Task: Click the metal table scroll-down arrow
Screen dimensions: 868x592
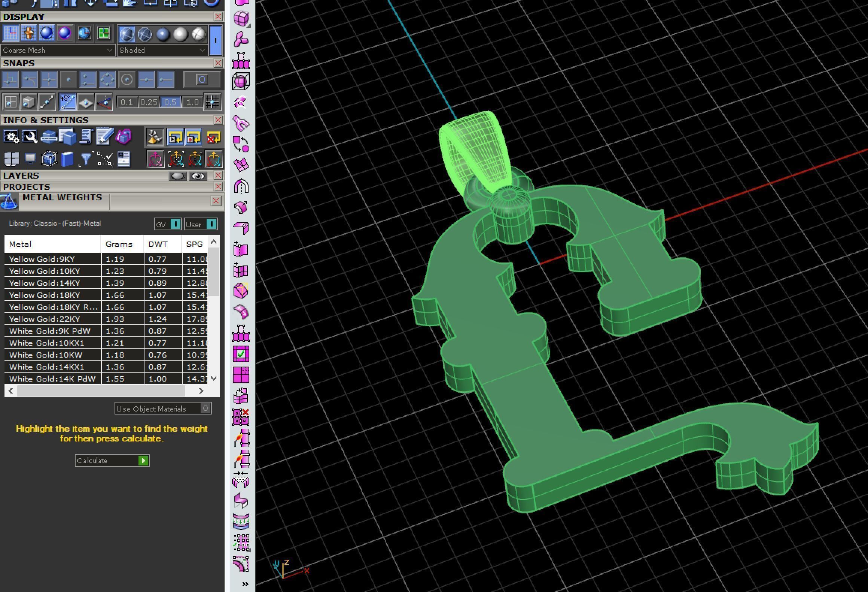Action: [214, 379]
